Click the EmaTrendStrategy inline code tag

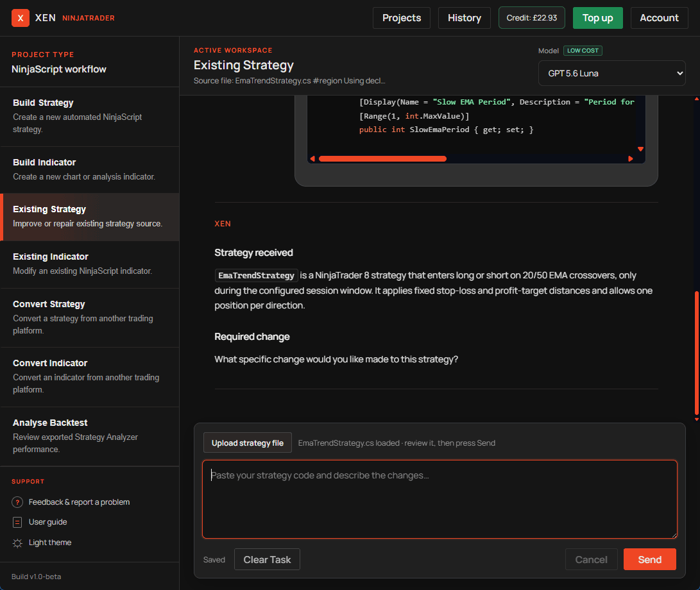[x=256, y=275]
